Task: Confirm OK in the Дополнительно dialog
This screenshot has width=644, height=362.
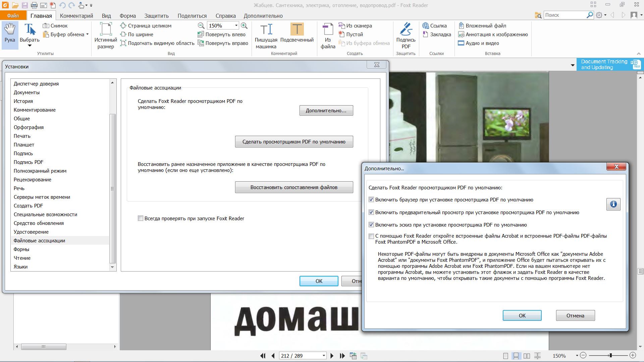Action: [x=522, y=315]
